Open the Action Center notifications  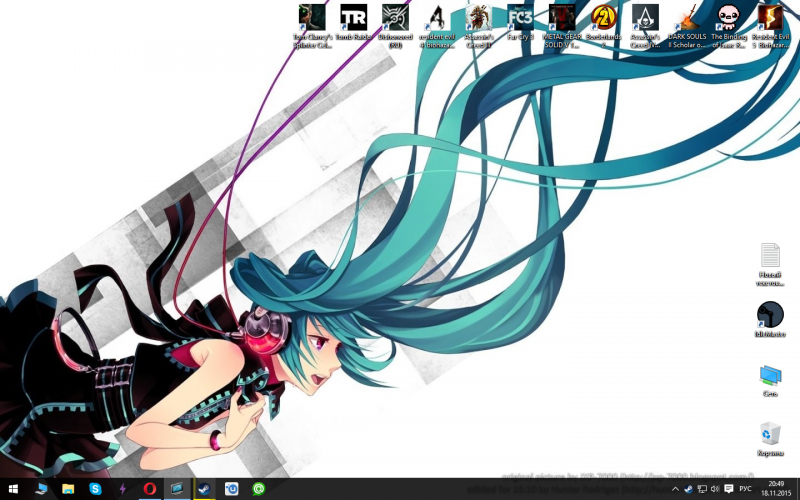click(729, 489)
